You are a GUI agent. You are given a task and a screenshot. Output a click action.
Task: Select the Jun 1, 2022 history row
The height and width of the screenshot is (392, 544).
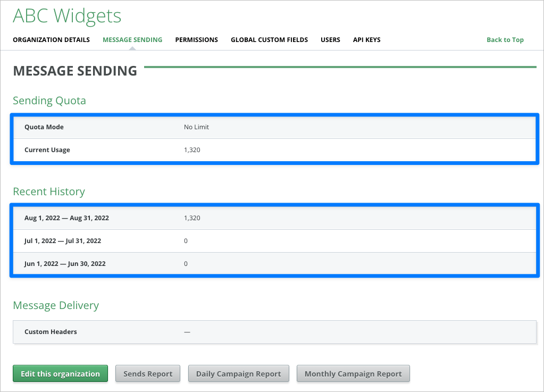65,264
